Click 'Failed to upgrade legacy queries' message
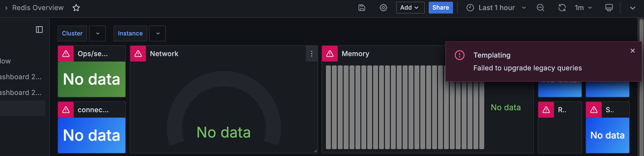The width and height of the screenshot is (644, 156). pyautogui.click(x=527, y=68)
